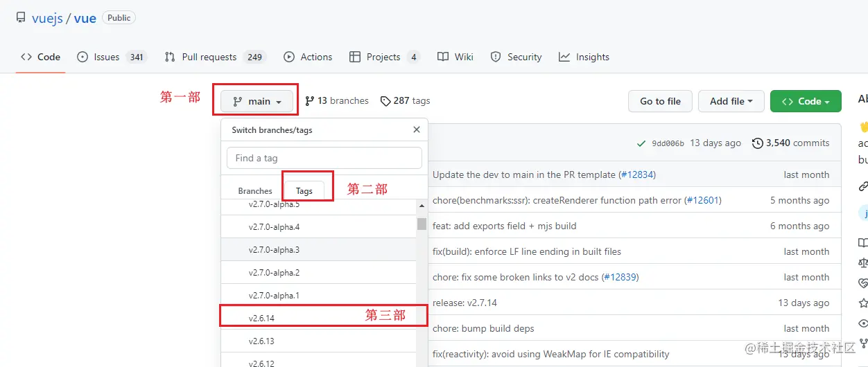The image size is (868, 367).
Task: Open pull request #12839 link
Action: coord(620,277)
